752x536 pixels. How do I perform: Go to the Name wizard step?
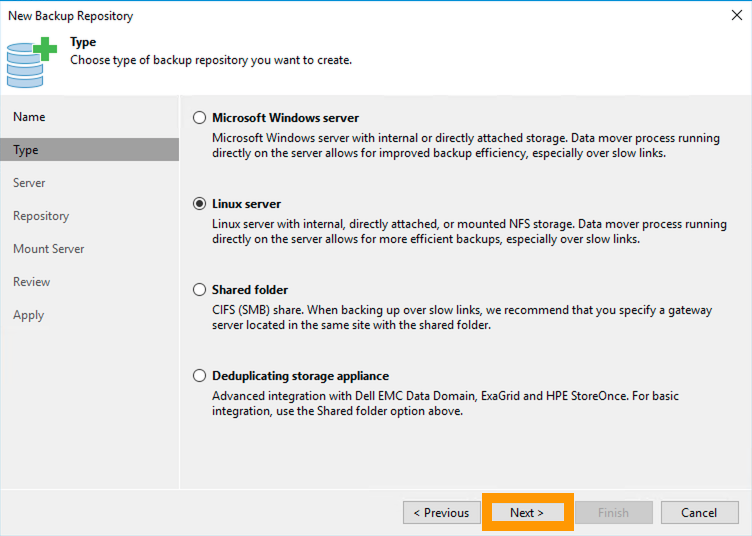(29, 117)
